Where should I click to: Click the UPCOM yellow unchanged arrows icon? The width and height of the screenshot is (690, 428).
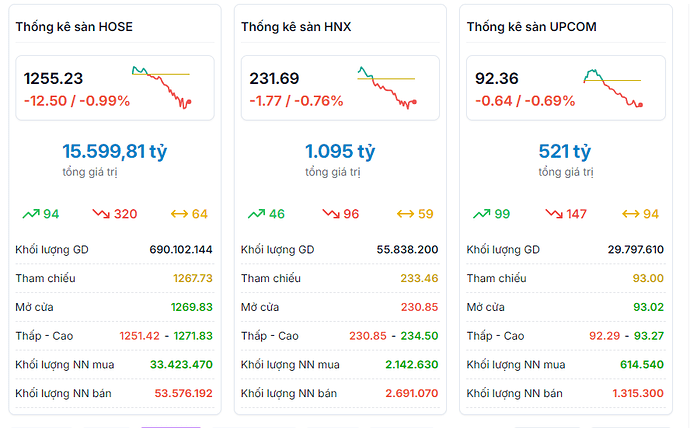(631, 214)
